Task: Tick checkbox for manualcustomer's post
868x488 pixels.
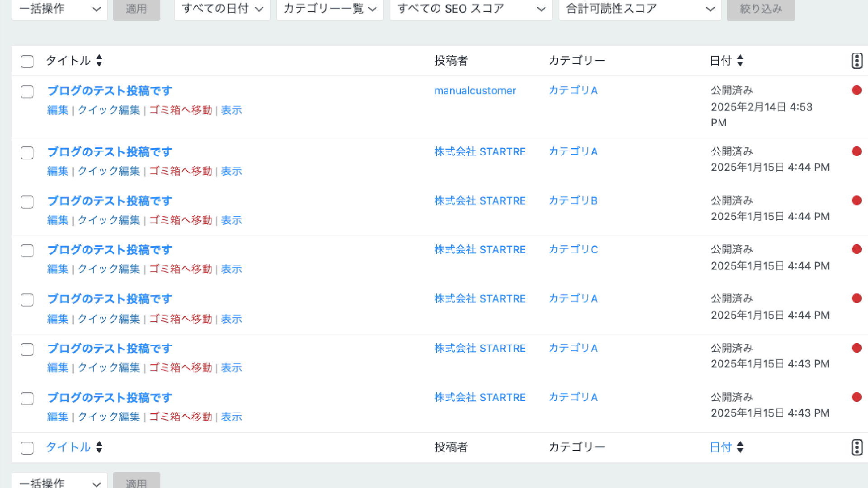Action: (27, 92)
